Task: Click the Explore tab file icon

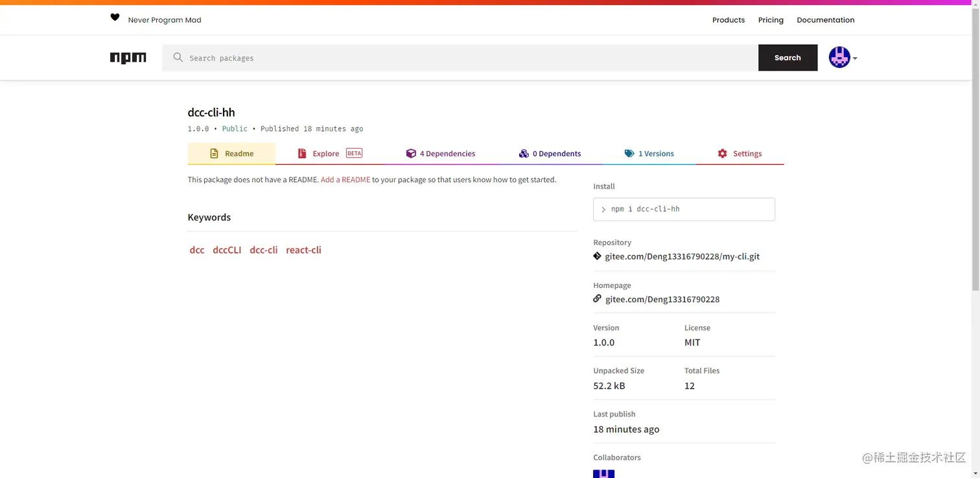Action: [x=302, y=154]
